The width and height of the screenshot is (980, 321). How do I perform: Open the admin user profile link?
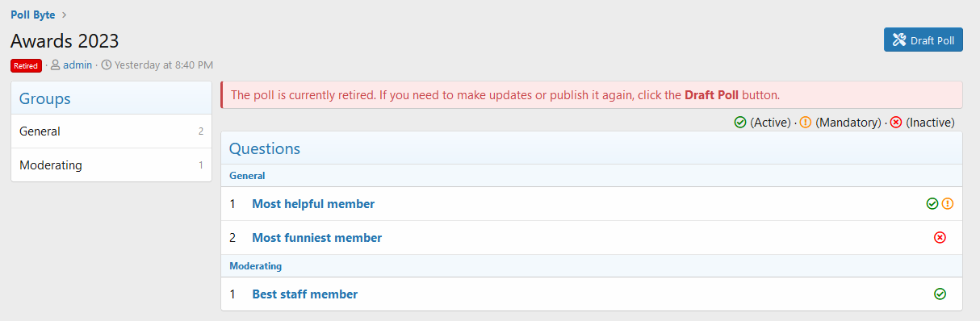click(x=77, y=65)
